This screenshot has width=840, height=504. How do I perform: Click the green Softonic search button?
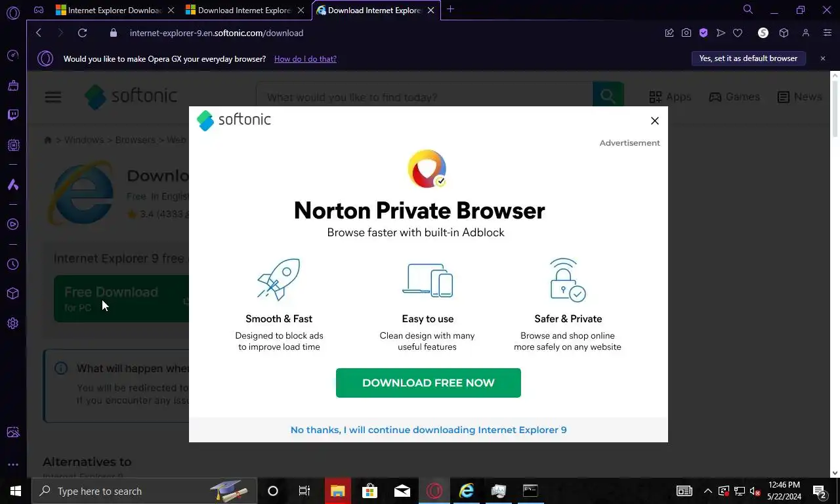(608, 97)
